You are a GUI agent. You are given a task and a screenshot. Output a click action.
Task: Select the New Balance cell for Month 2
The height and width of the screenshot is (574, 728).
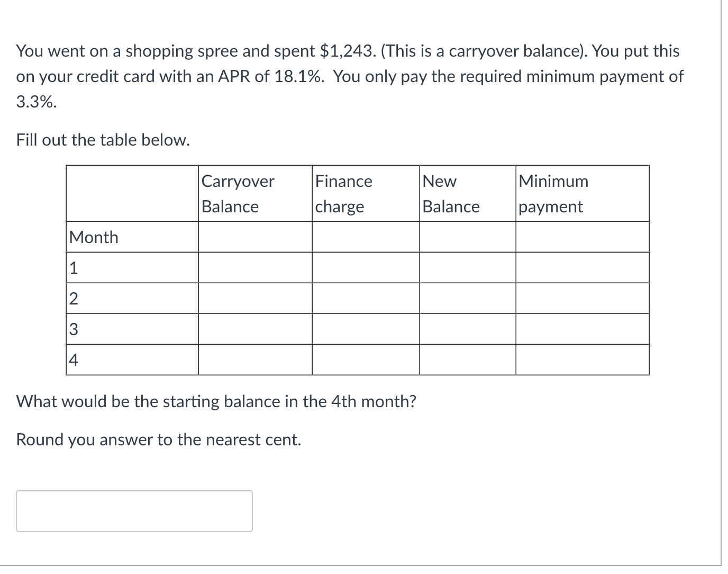[x=467, y=298]
